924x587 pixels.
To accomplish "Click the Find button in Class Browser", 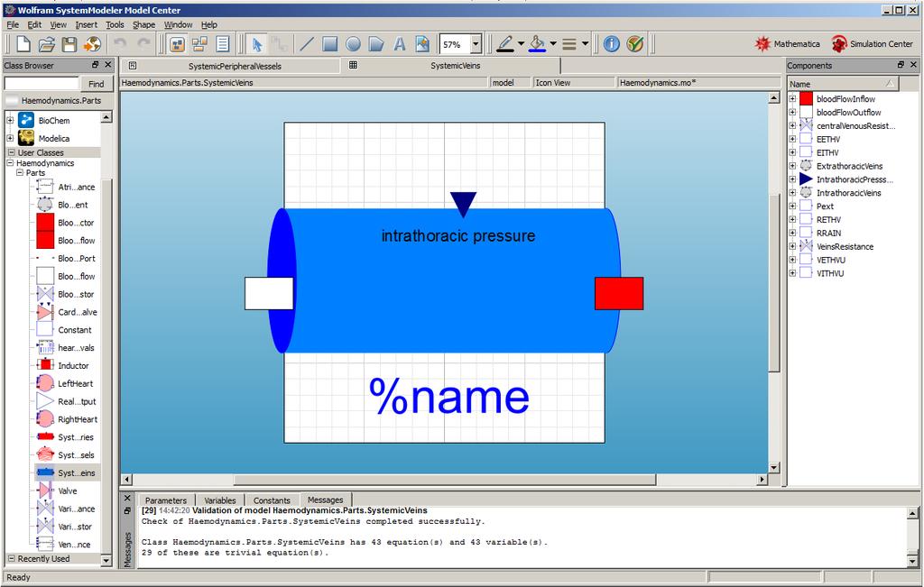I will pos(96,84).
